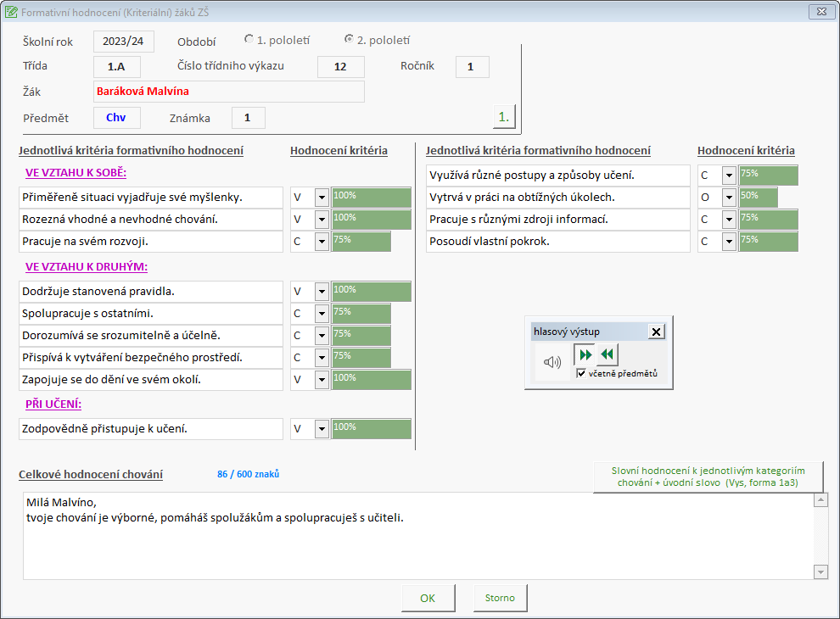Image resolution: width=840 pixels, height=619 pixels.
Task: Click the Celkové hodnocení chování heading
Action: click(91, 474)
